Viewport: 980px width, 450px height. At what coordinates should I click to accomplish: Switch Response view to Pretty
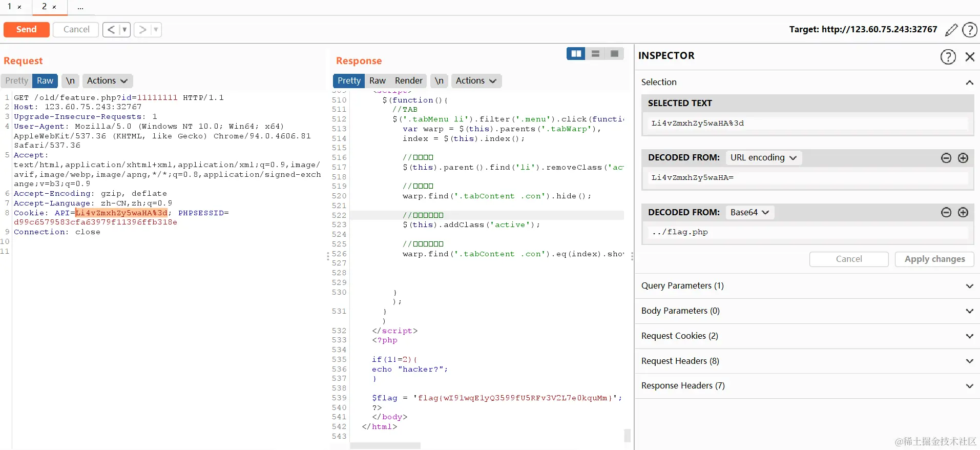coord(349,81)
